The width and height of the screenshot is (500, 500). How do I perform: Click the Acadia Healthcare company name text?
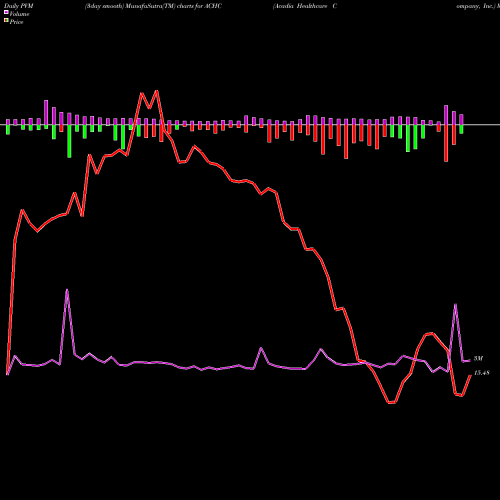pos(305,6)
